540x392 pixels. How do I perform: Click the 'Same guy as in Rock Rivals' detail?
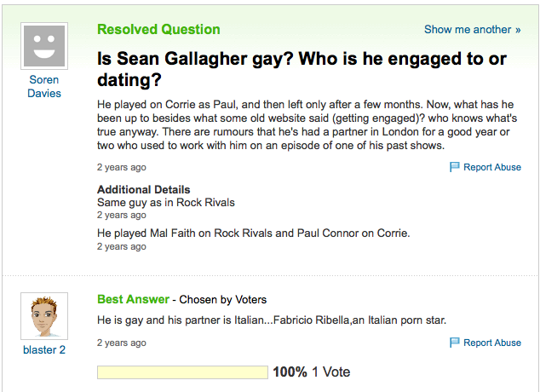point(165,203)
